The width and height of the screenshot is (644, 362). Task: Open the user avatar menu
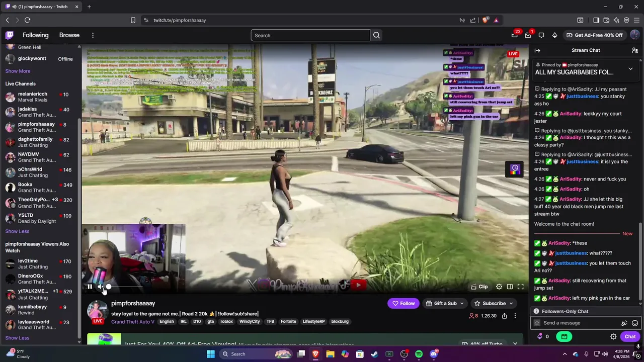634,35
